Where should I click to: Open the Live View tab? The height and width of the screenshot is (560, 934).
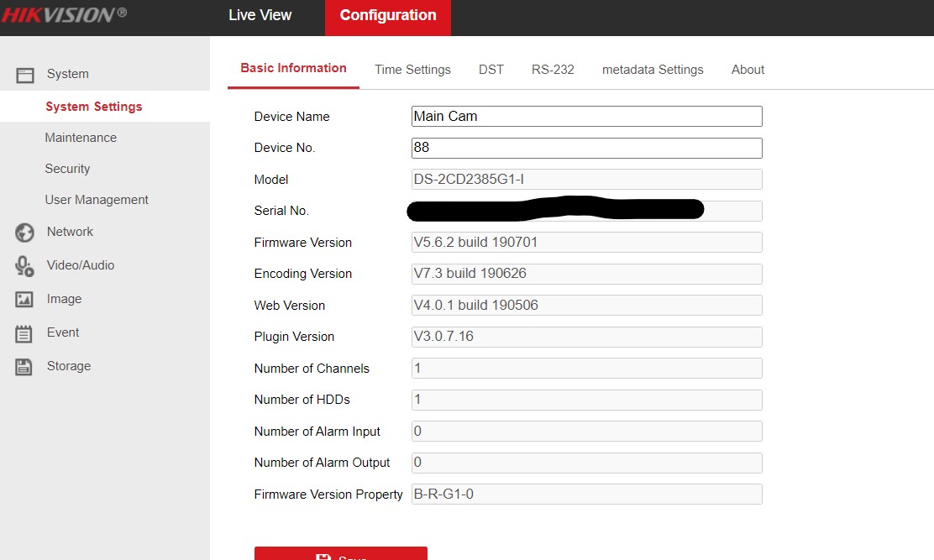[260, 15]
